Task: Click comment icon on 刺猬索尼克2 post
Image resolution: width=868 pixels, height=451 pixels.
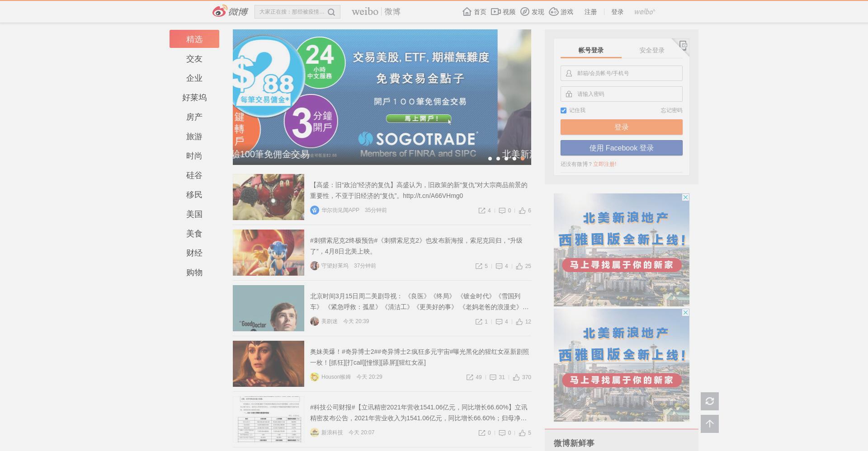Action: pyautogui.click(x=499, y=266)
